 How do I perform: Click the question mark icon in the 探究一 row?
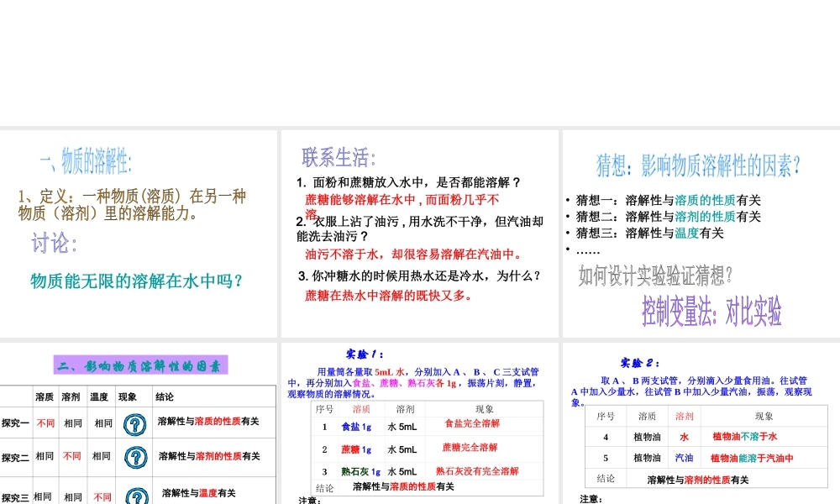pos(135,424)
